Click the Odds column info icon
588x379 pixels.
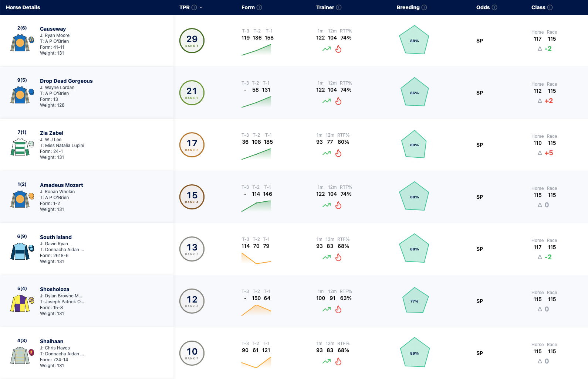[x=494, y=7]
